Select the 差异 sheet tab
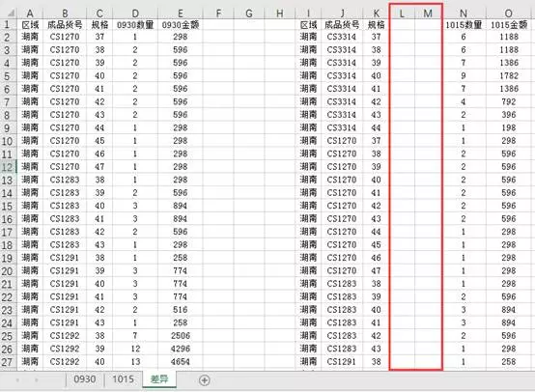 (159, 379)
